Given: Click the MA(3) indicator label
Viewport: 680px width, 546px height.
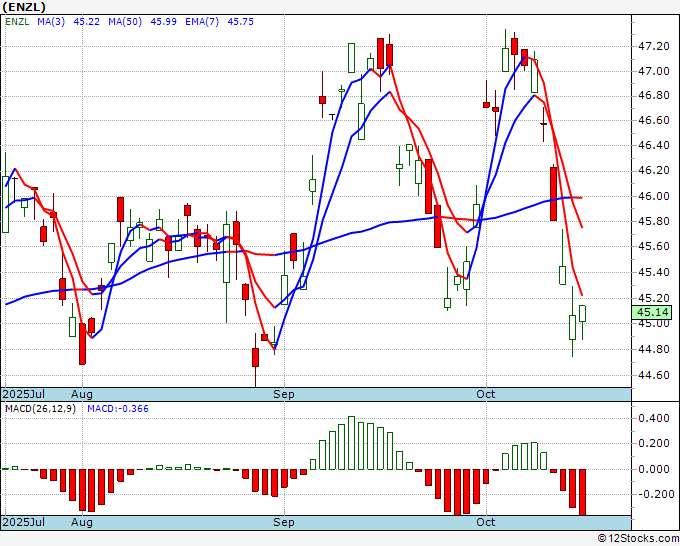Looking at the screenshot, I should click(x=51, y=22).
